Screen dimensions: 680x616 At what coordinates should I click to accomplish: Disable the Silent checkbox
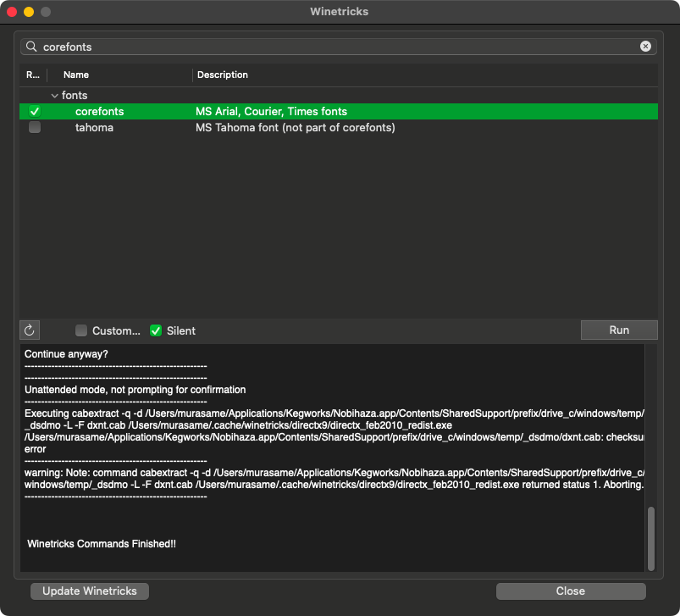(x=156, y=330)
